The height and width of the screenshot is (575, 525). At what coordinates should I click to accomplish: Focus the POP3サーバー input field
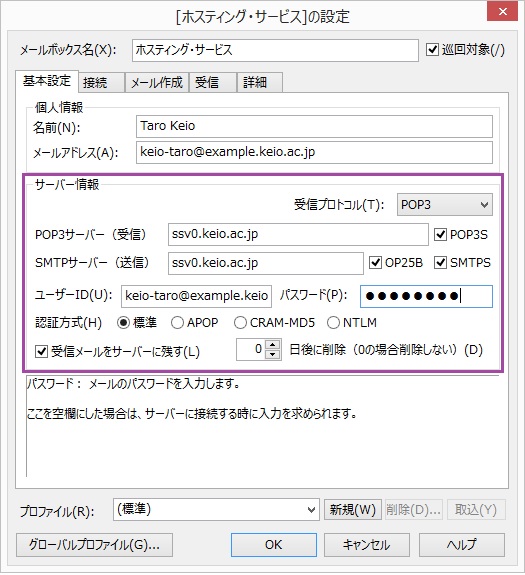click(298, 234)
